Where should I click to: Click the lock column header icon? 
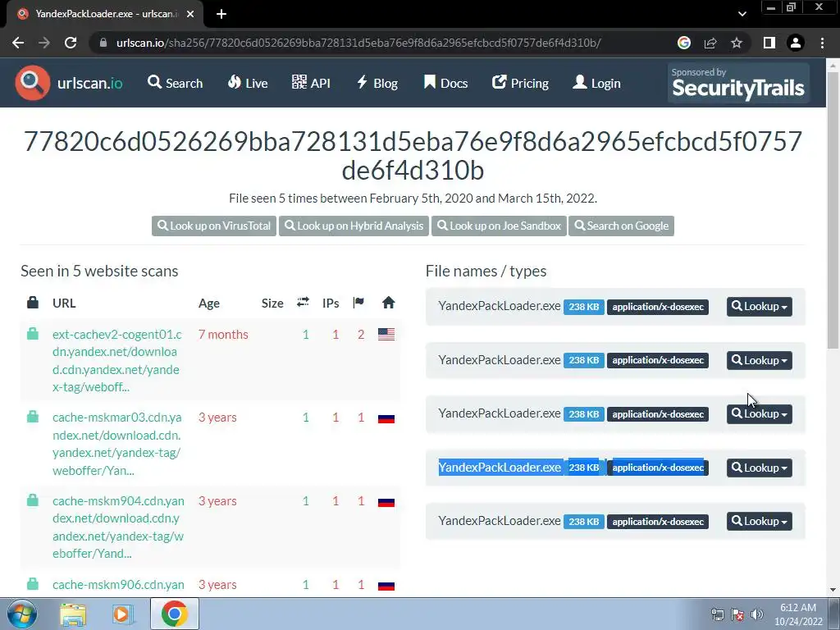pyautogui.click(x=33, y=303)
